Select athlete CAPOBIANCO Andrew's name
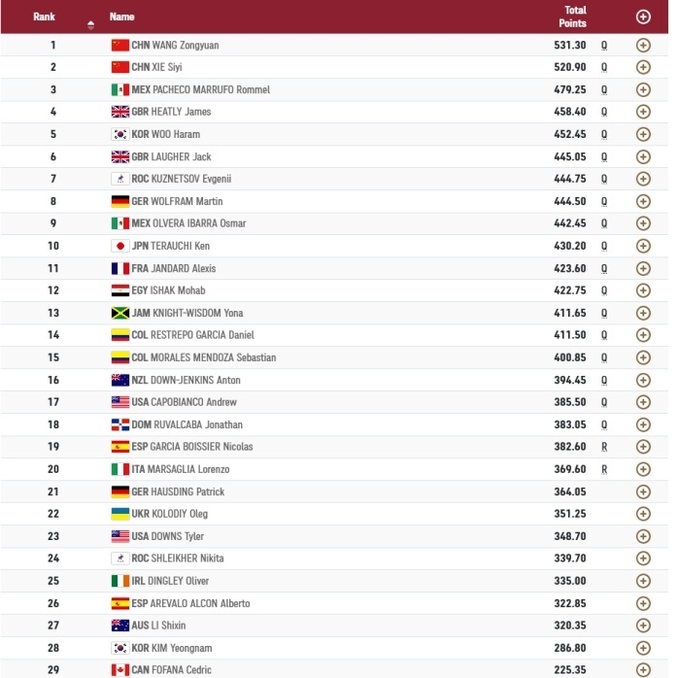 194,402
